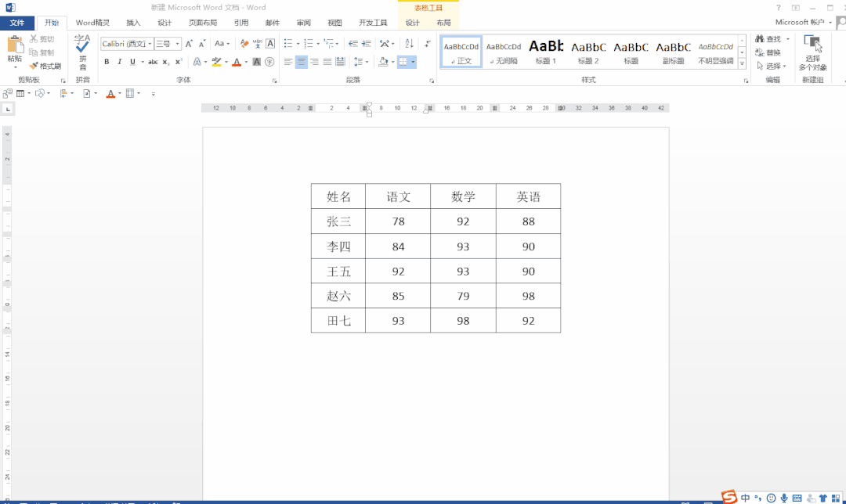Click the emoji face icon in input bar
Image resolution: width=846 pixels, height=504 pixels.
tap(771, 498)
